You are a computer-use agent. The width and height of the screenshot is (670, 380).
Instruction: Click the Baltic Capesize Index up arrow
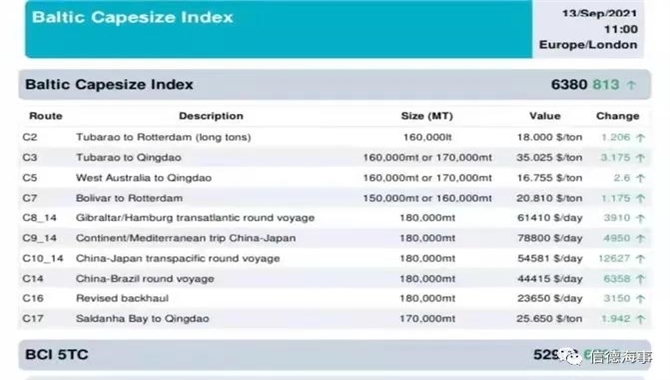click(x=631, y=85)
